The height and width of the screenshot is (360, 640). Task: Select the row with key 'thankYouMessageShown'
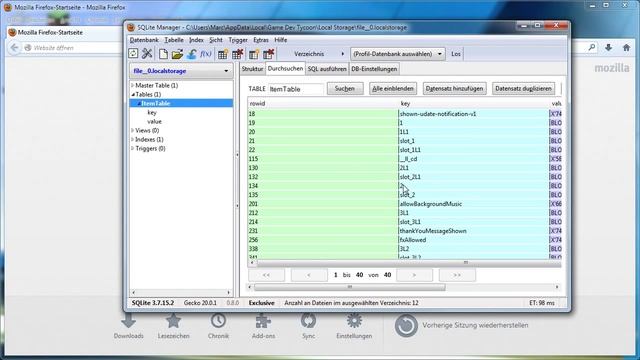pyautogui.click(x=404, y=231)
